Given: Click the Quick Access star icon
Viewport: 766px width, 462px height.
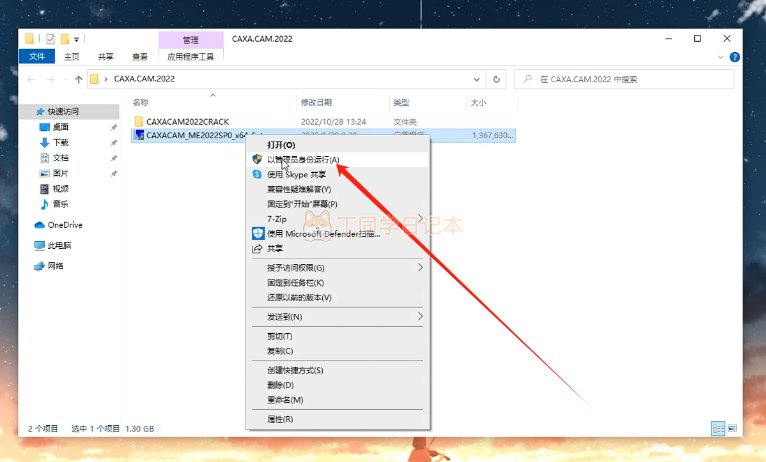Looking at the screenshot, I should point(41,112).
